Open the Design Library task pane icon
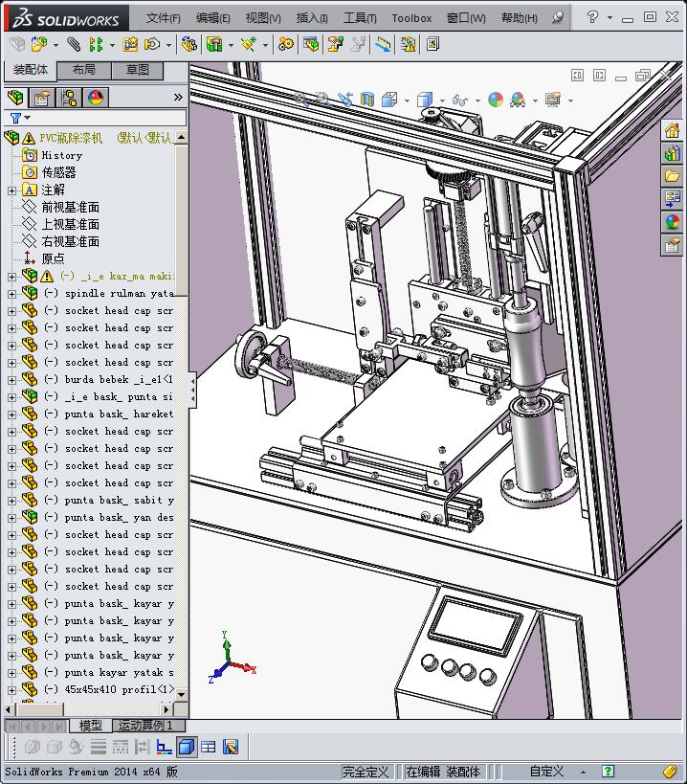Image resolution: width=687 pixels, height=784 pixels. click(x=672, y=153)
